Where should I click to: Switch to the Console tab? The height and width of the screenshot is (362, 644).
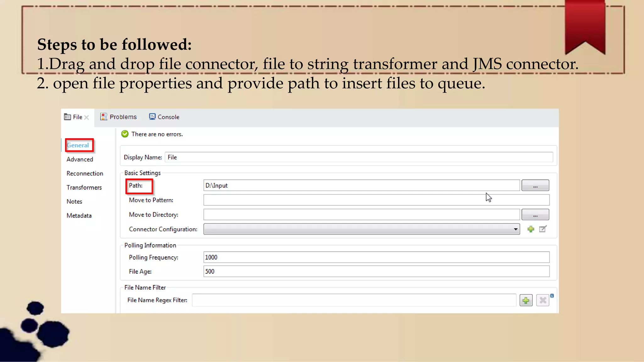coord(164,117)
